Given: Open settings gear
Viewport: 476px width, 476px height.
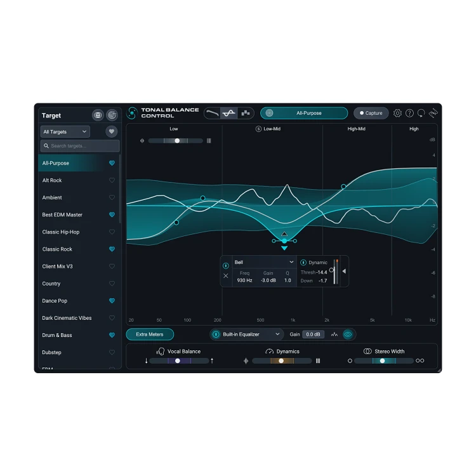Looking at the screenshot, I should point(397,113).
